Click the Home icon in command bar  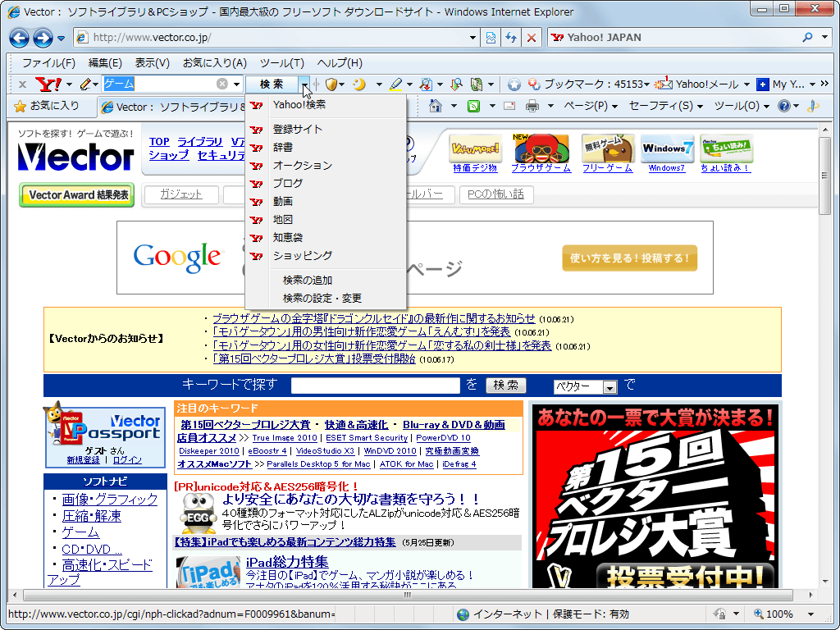[x=436, y=106]
